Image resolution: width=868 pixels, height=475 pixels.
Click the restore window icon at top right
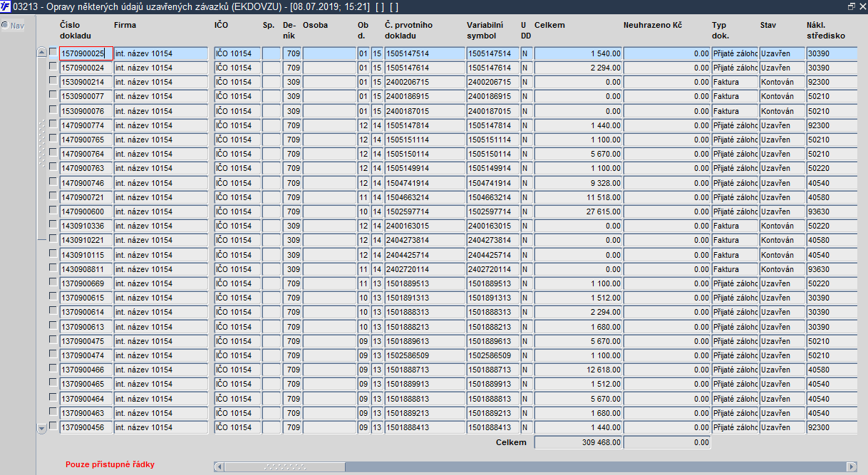click(x=851, y=6)
